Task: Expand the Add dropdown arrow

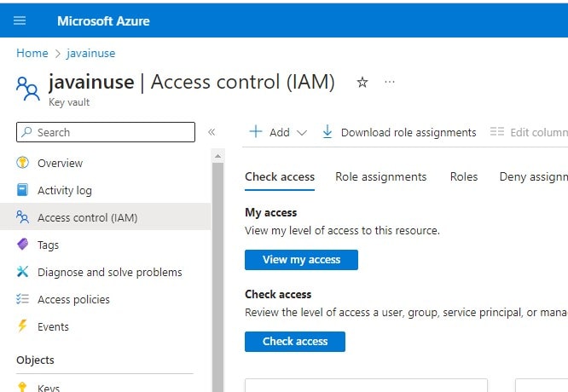Action: [302, 133]
